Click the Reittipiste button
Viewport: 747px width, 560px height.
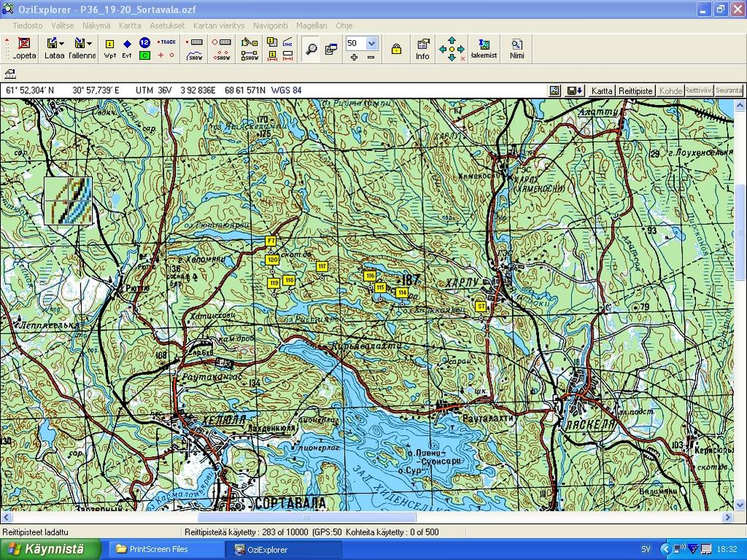click(x=635, y=91)
